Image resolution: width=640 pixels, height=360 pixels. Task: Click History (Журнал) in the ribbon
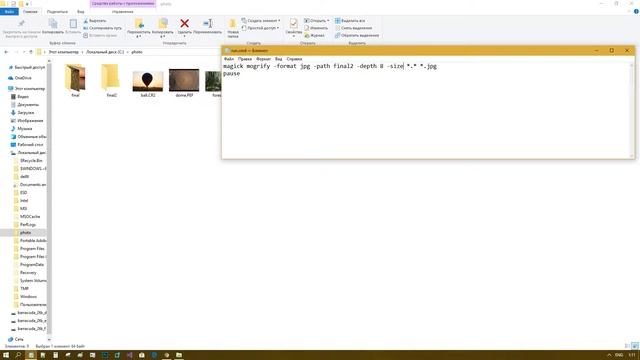315,36
